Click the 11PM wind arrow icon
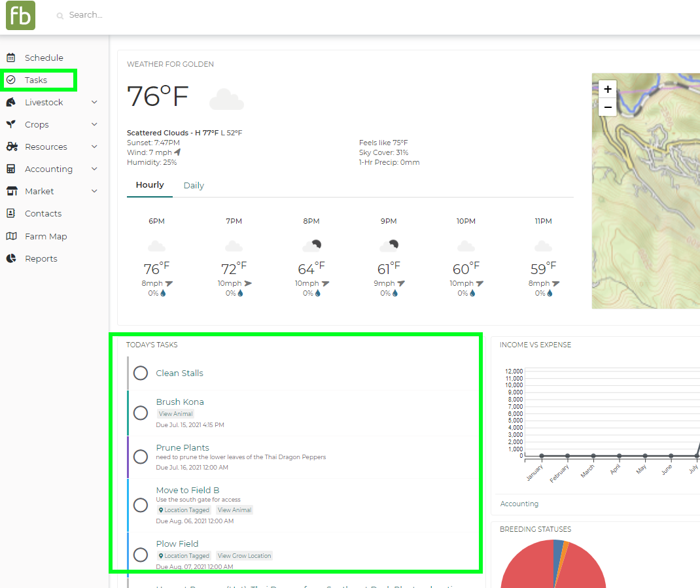 tap(556, 283)
